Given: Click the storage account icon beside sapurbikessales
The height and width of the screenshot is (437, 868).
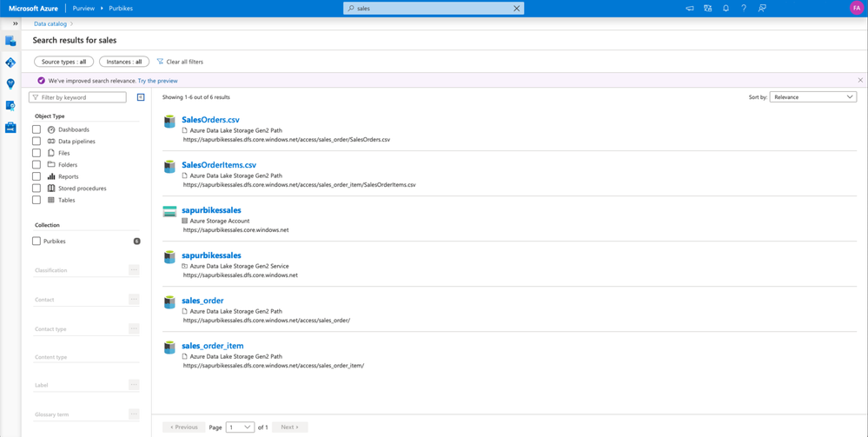Looking at the screenshot, I should coord(169,212).
